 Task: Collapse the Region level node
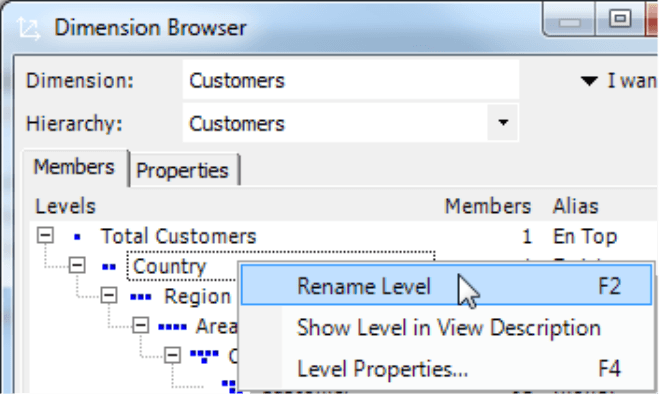pyautogui.click(x=109, y=295)
